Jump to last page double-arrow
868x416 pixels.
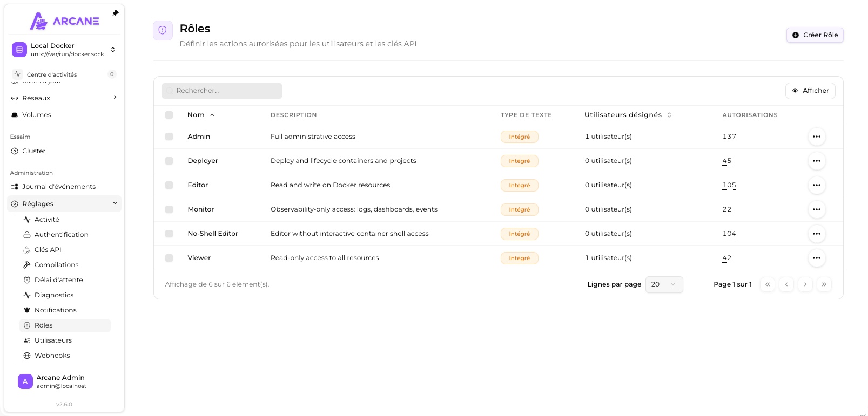(x=824, y=284)
